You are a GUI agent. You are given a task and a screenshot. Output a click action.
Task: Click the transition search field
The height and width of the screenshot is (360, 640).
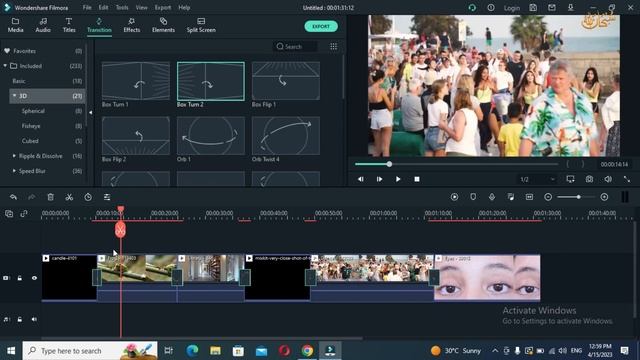coord(295,47)
